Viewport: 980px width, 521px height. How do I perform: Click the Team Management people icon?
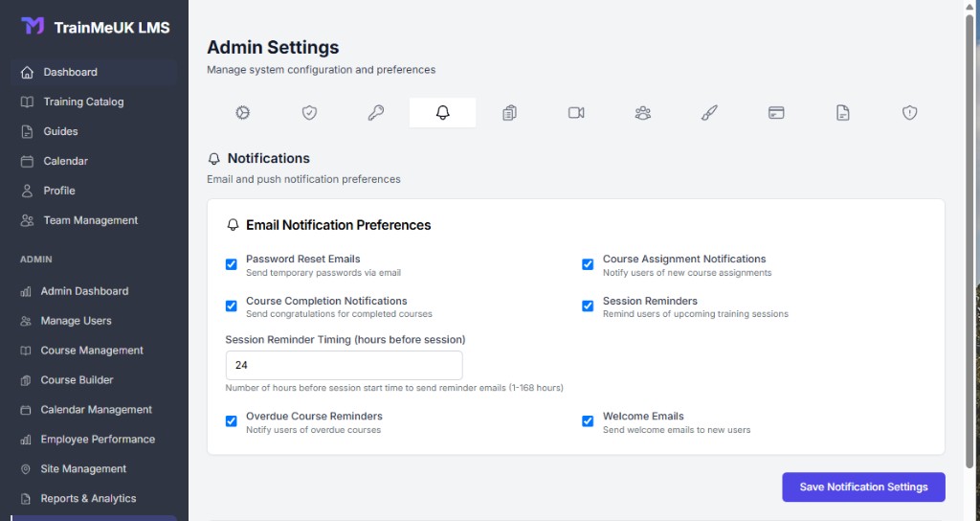(x=27, y=220)
